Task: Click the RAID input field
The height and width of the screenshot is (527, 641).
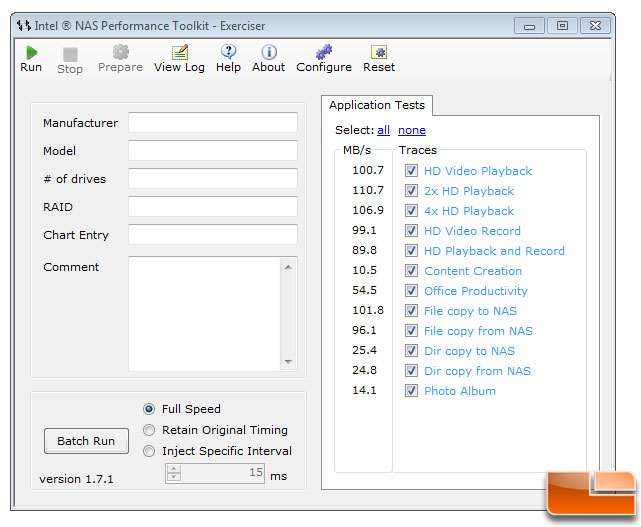Action: [x=213, y=206]
